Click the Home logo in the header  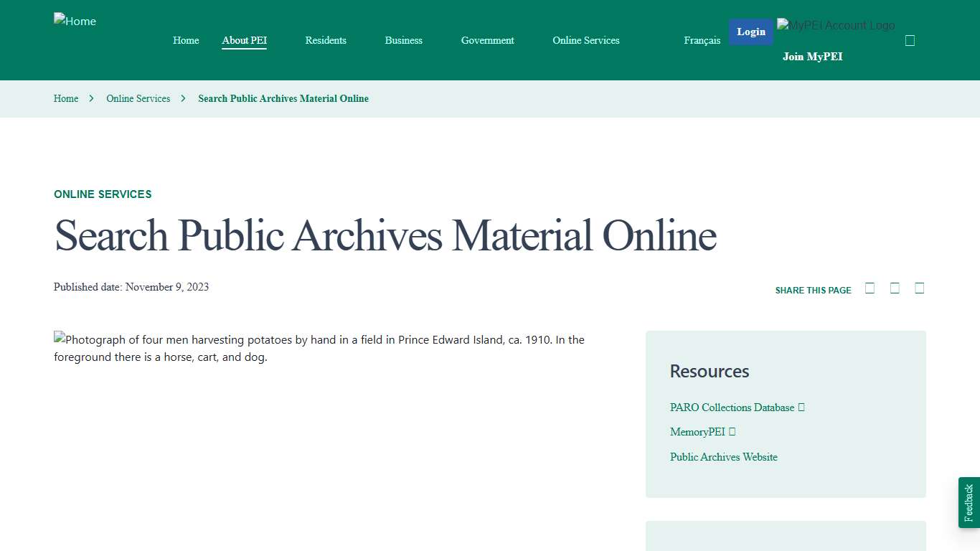[75, 21]
